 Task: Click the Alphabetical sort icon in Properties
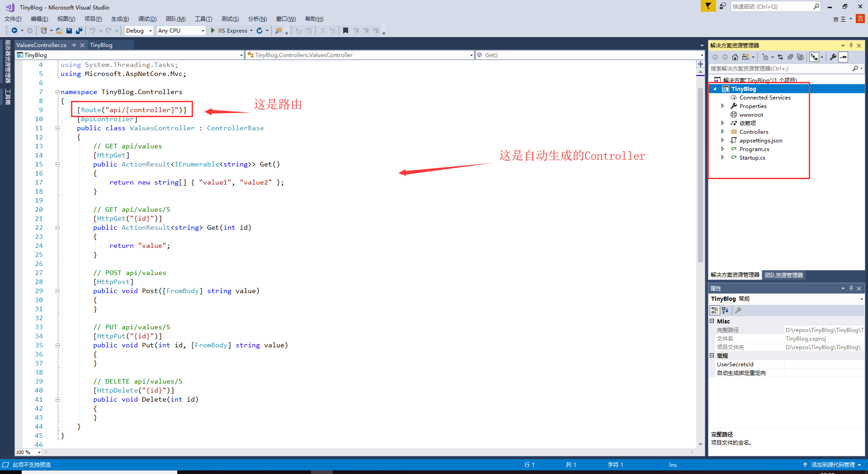click(725, 310)
